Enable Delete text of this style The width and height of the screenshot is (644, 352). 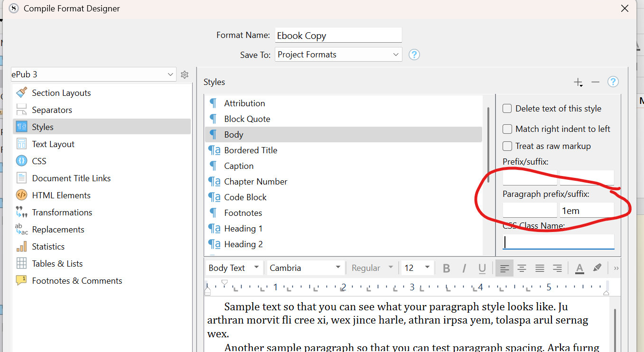point(507,109)
